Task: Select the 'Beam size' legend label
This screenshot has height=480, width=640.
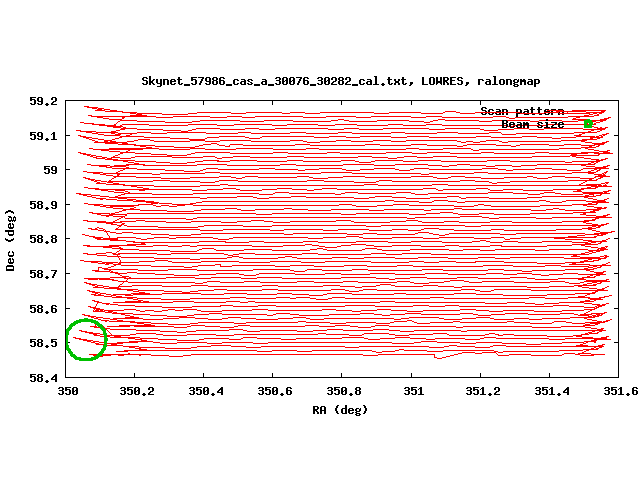Action: tap(533, 124)
